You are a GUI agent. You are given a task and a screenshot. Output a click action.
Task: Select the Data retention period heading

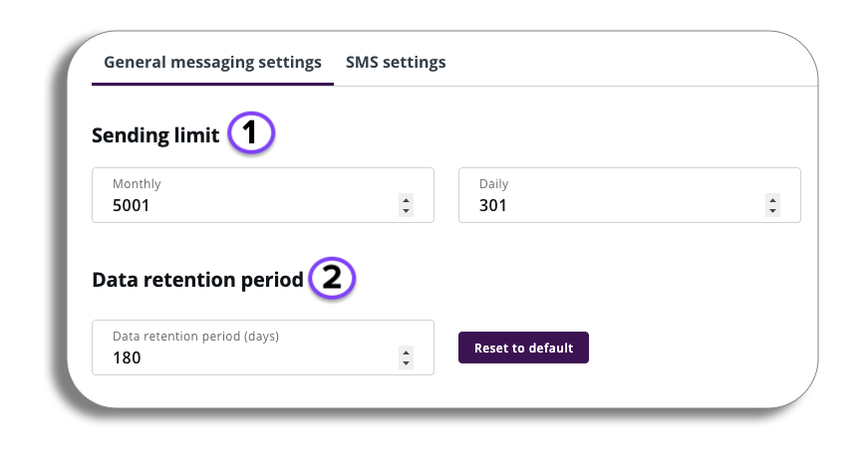coord(197,281)
